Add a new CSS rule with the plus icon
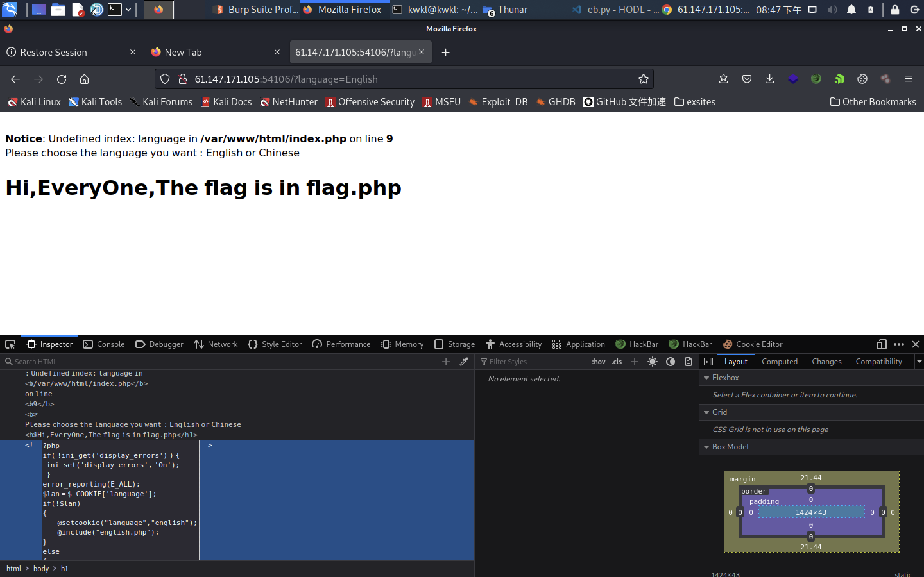This screenshot has width=924, height=577. click(634, 361)
